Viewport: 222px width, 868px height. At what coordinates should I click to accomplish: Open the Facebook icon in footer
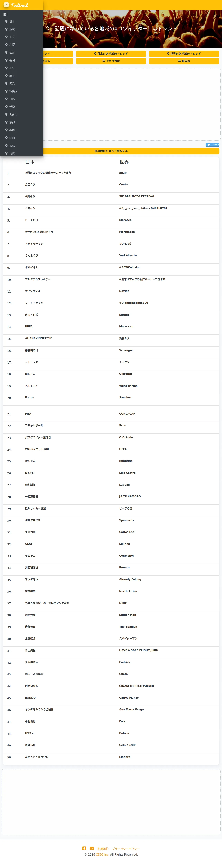click(x=84, y=848)
